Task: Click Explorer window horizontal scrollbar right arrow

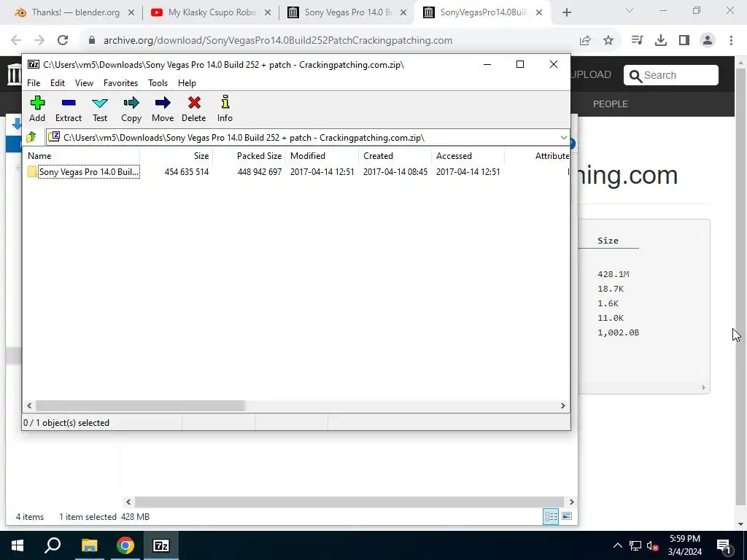Action: pyautogui.click(x=572, y=502)
